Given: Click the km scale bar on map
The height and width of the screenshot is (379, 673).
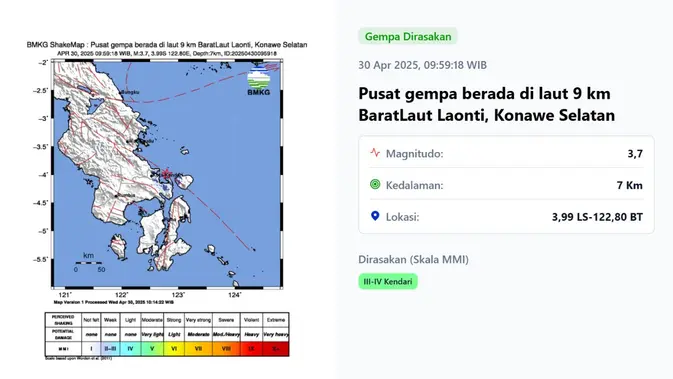Looking at the screenshot, I should [x=88, y=263].
